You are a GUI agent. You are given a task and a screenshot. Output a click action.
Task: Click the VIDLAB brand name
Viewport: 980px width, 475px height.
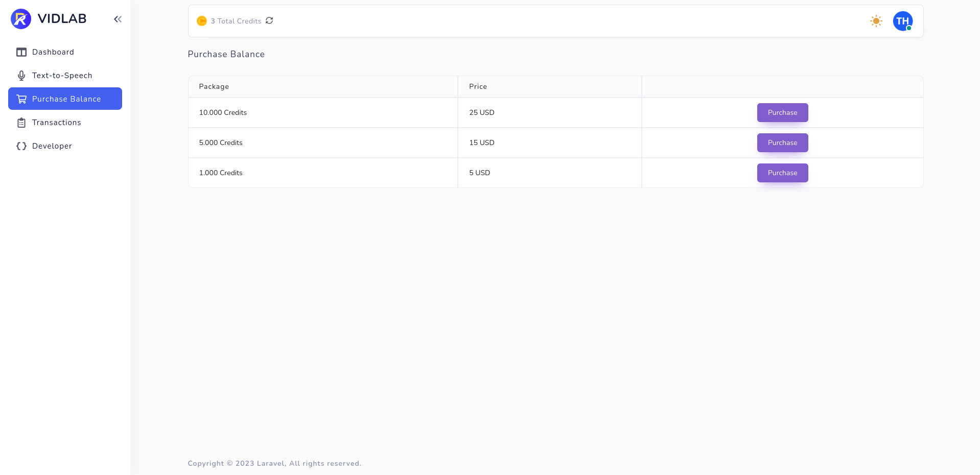[x=62, y=19]
